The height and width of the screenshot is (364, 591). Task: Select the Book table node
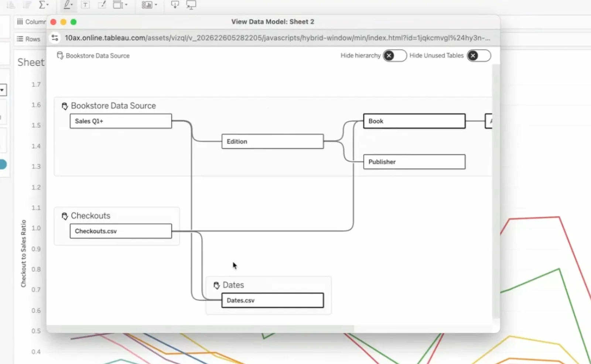coord(414,121)
